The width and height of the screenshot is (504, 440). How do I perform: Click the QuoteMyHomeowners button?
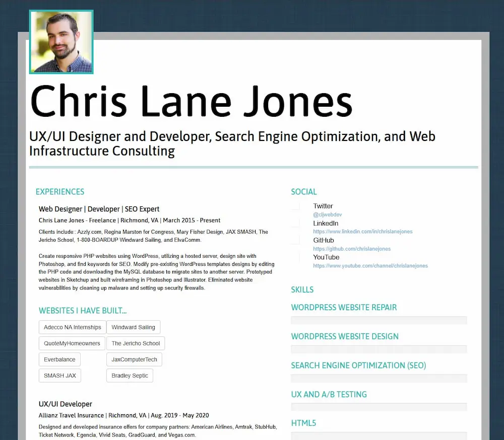coord(72,343)
